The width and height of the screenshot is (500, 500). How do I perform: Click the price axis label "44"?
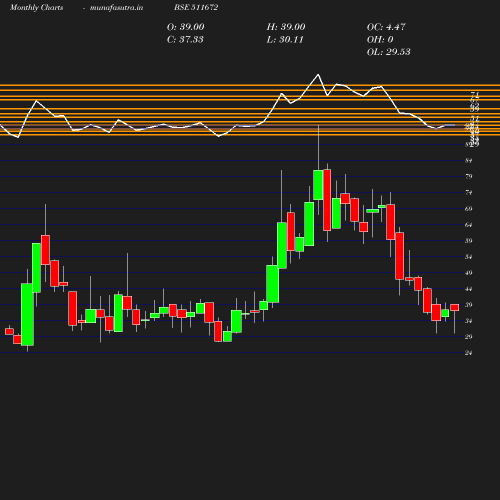click(469, 289)
